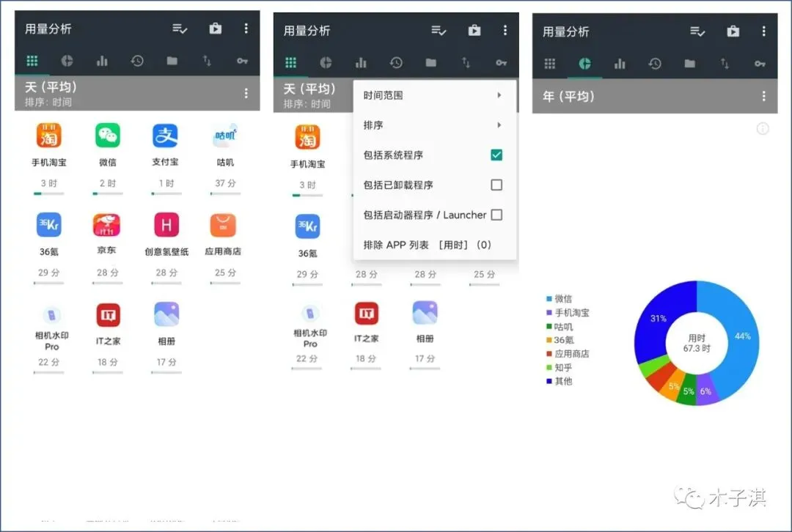The image size is (792, 532).
Task: Switch to key tab in left screen
Action: [243, 61]
